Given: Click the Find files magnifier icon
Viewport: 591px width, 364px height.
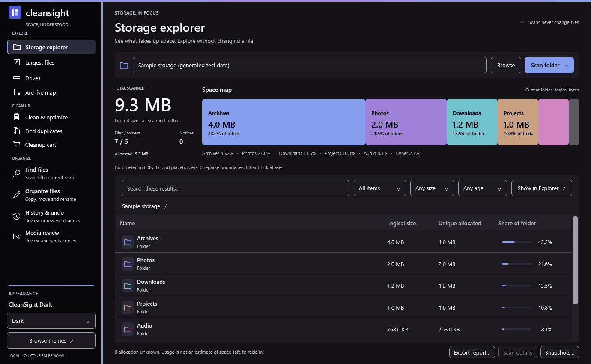Looking at the screenshot, I should point(17,173).
